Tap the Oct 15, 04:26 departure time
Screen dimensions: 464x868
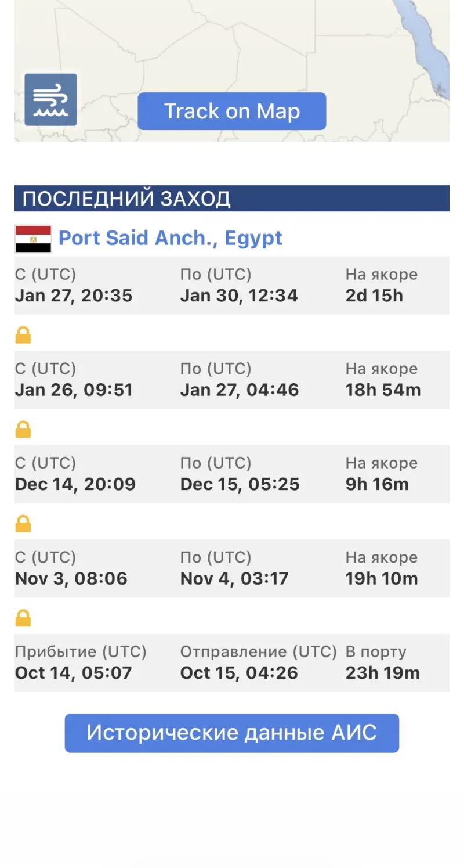click(239, 673)
